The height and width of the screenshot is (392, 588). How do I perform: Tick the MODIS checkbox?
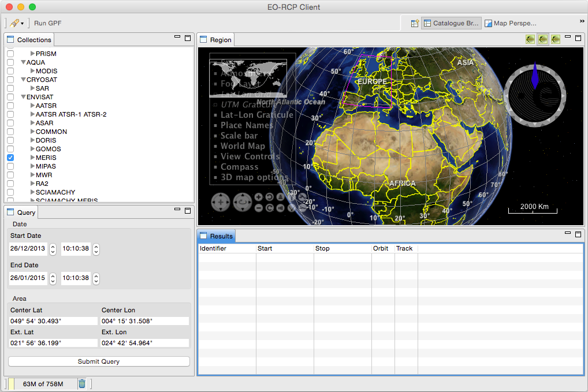point(10,71)
